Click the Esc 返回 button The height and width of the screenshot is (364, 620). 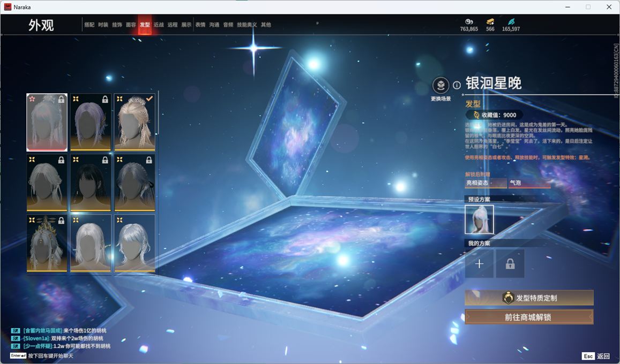tap(596, 356)
